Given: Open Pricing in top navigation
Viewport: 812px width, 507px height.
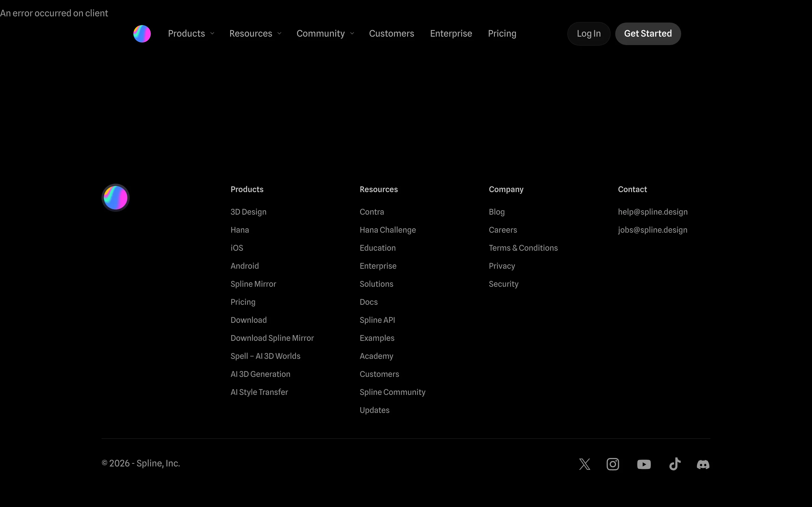Looking at the screenshot, I should [x=502, y=34].
